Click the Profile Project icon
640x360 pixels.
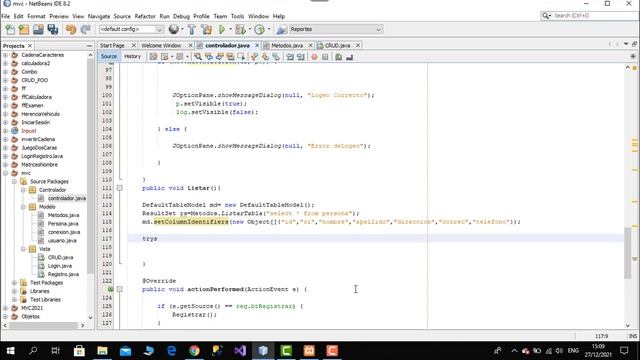tap(260, 29)
